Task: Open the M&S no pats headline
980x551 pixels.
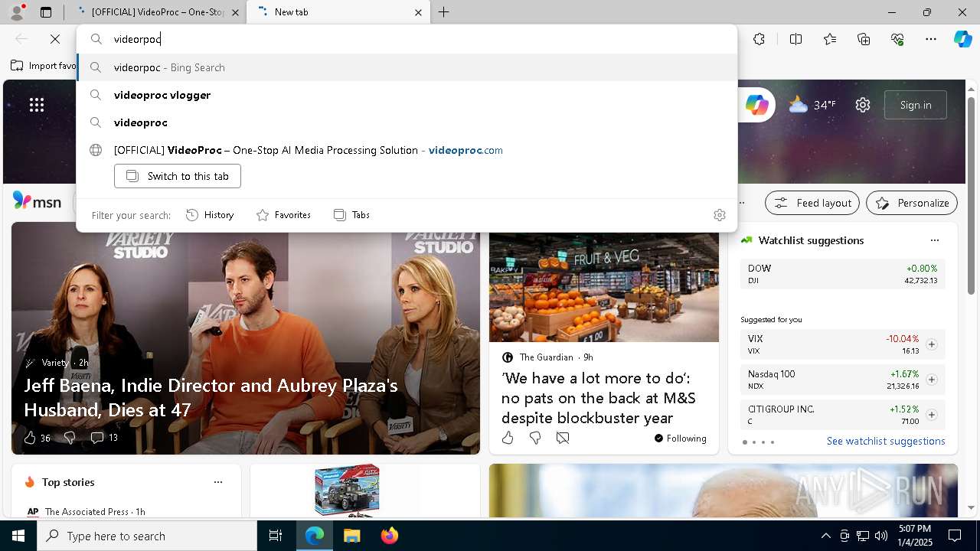Action: (599, 398)
